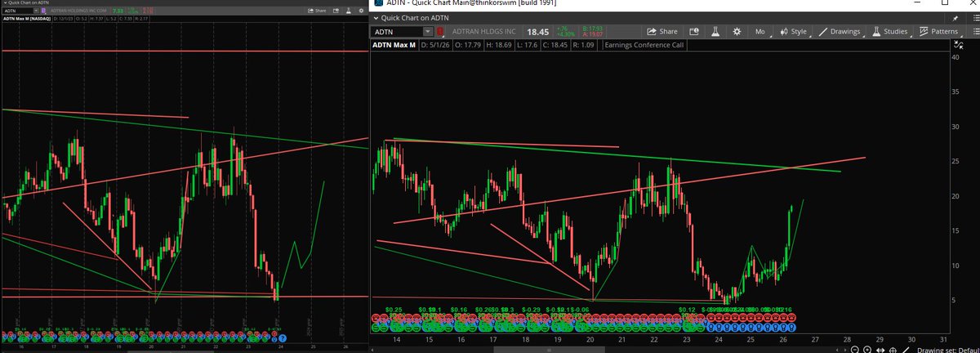Image resolution: width=980 pixels, height=353 pixels.
Task: Open the Patterns dropdown menu
Action: [939, 31]
